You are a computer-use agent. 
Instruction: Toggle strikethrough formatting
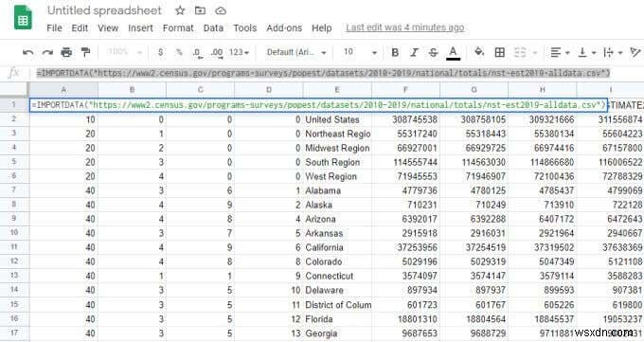[434, 53]
